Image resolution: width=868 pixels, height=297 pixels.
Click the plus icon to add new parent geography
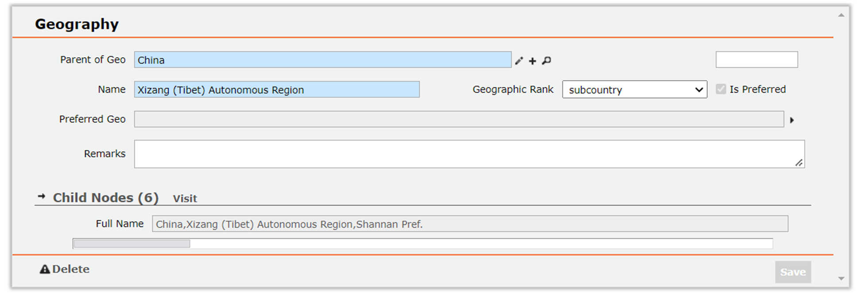click(x=532, y=61)
